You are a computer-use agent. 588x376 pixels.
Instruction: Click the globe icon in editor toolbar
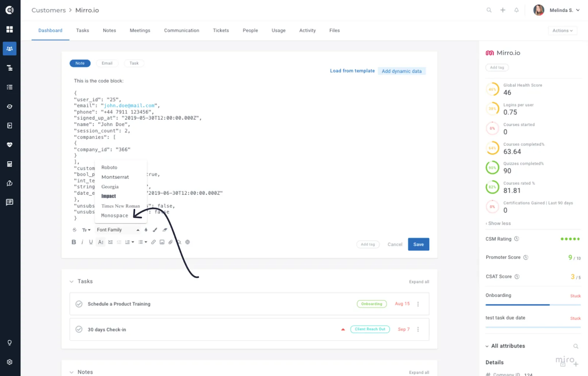(188, 242)
